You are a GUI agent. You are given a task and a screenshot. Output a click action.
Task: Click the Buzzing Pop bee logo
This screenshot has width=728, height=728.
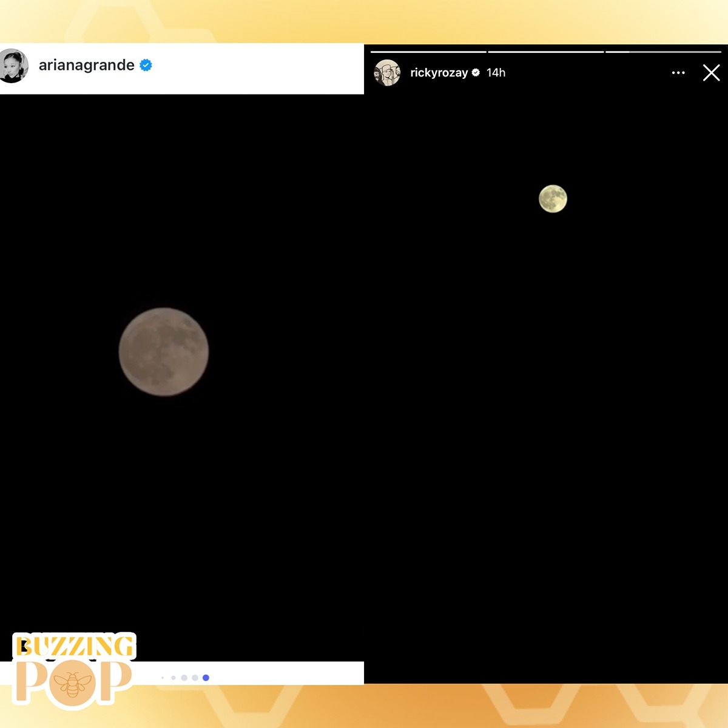point(73,670)
